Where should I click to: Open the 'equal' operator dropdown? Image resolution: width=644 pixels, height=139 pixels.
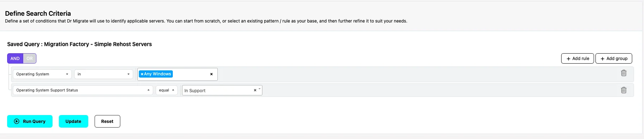(167, 90)
